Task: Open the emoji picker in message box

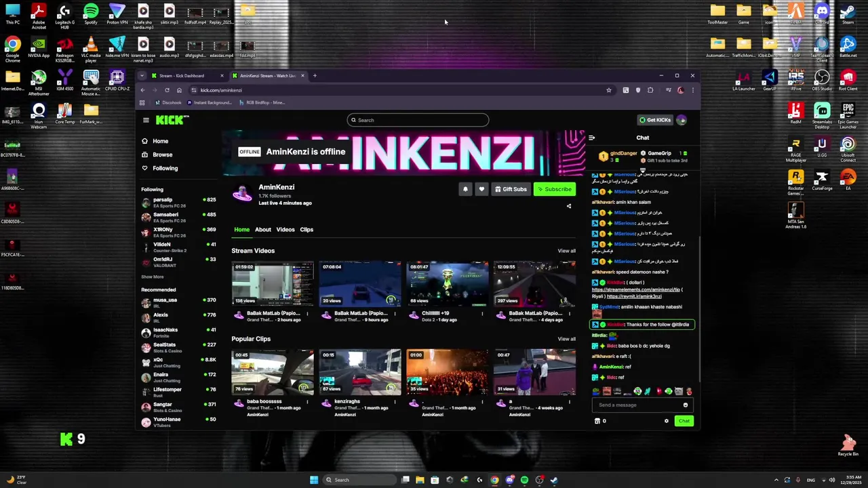Action: [686, 405]
